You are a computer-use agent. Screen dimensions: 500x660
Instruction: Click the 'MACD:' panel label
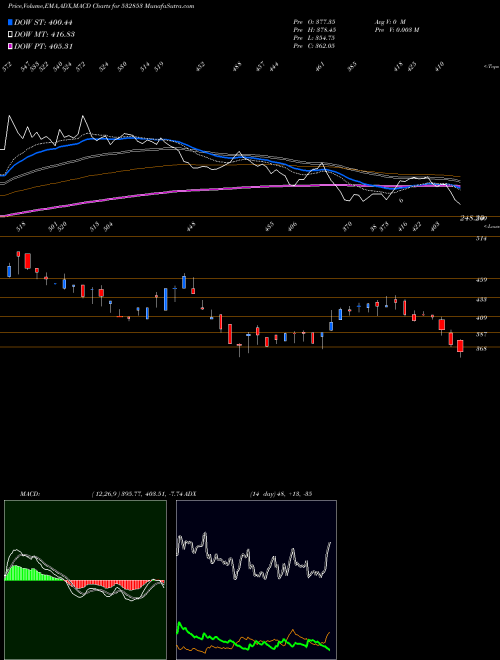(30, 494)
